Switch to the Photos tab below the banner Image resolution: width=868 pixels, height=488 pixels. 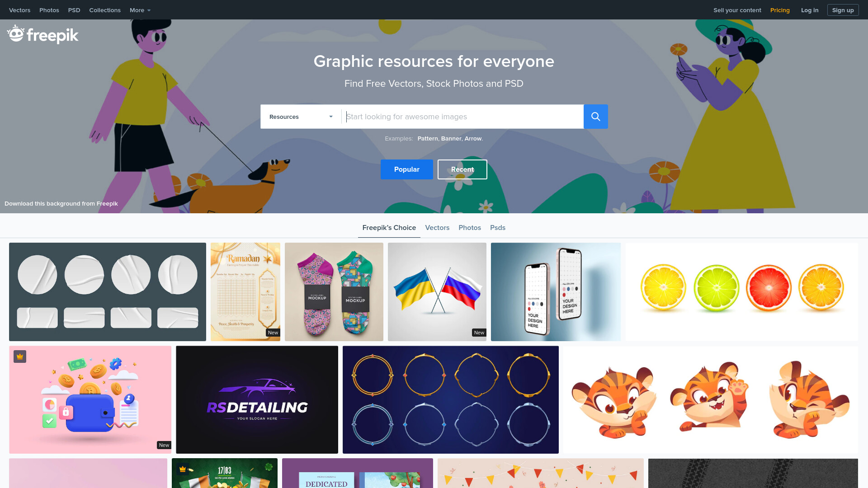point(470,228)
